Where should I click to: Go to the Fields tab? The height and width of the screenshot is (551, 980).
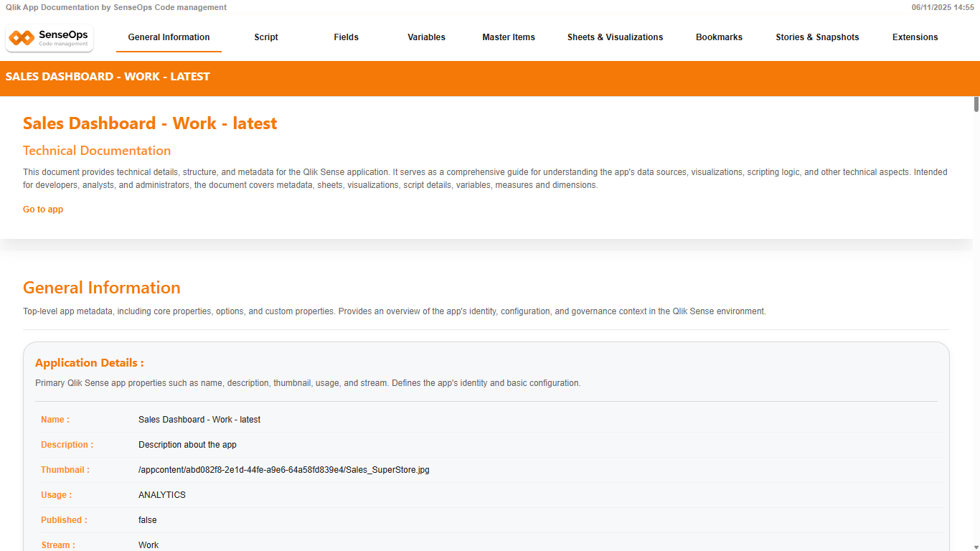tap(346, 37)
